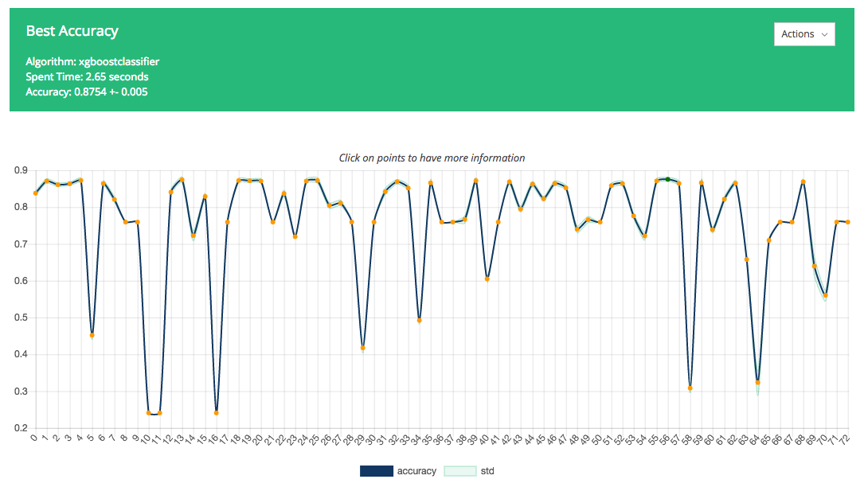Open the Actions dropdown menu
The height and width of the screenshot is (487, 868).
click(803, 33)
